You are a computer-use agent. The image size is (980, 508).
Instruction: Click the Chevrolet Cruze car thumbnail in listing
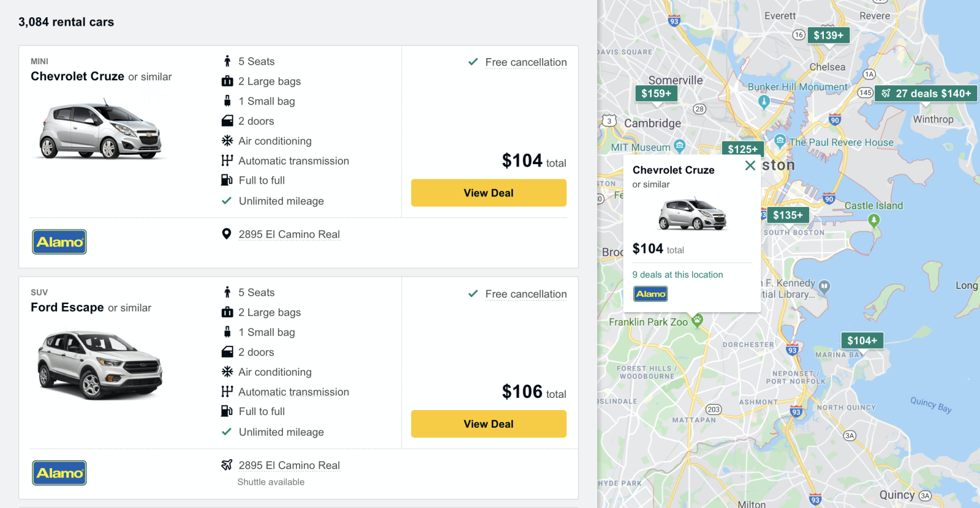tap(100, 130)
